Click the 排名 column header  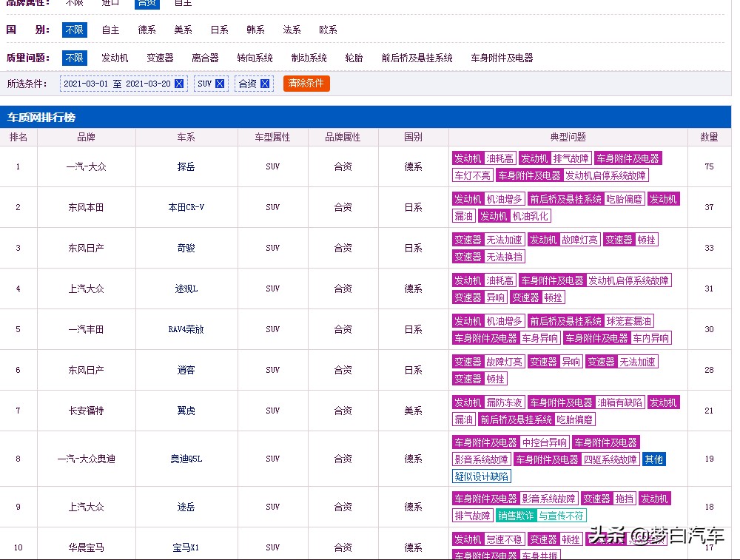click(x=18, y=137)
